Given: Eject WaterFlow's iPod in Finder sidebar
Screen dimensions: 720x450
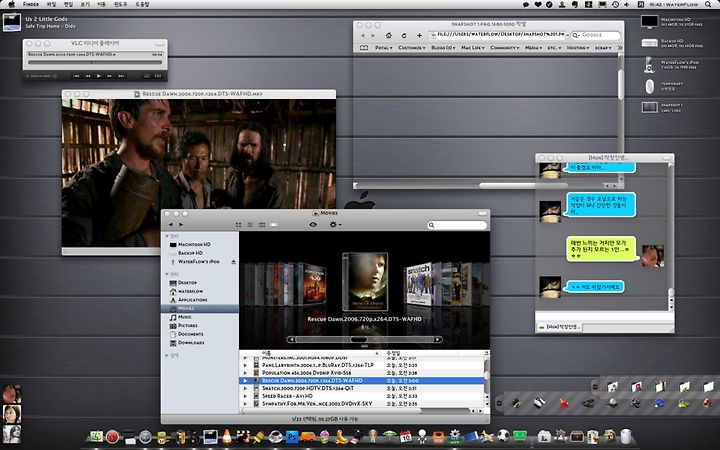Looking at the screenshot, I should coord(233,262).
